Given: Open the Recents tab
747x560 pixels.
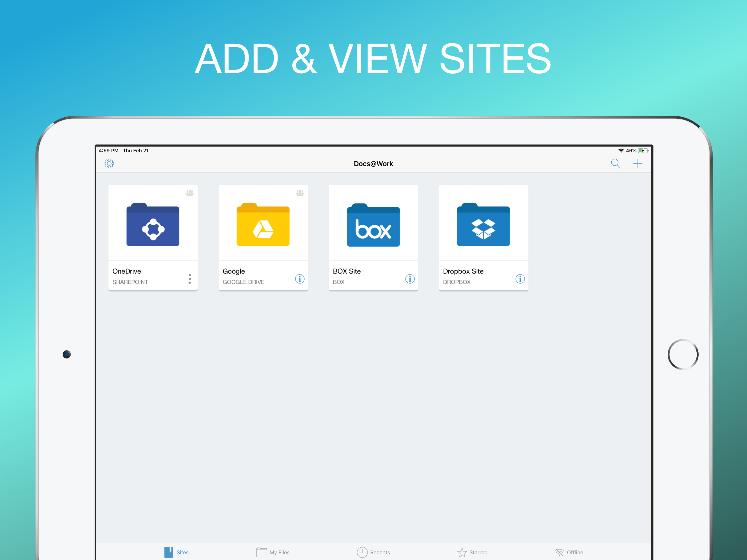Looking at the screenshot, I should point(373,552).
